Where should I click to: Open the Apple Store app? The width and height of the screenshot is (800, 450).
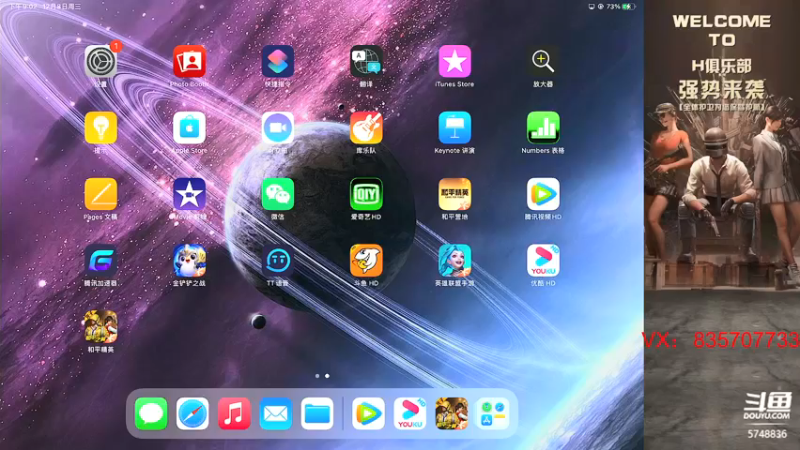tap(189, 128)
